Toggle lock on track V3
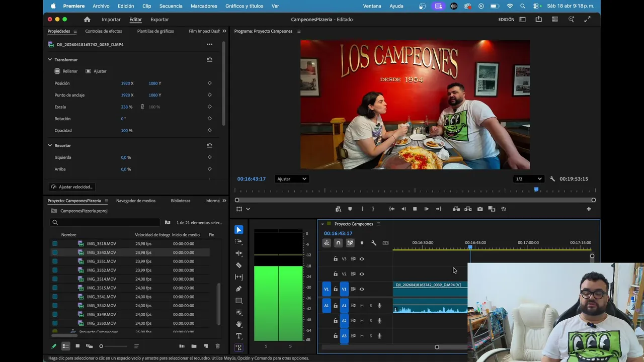Viewport: 644px width, 362px height. 336,259
